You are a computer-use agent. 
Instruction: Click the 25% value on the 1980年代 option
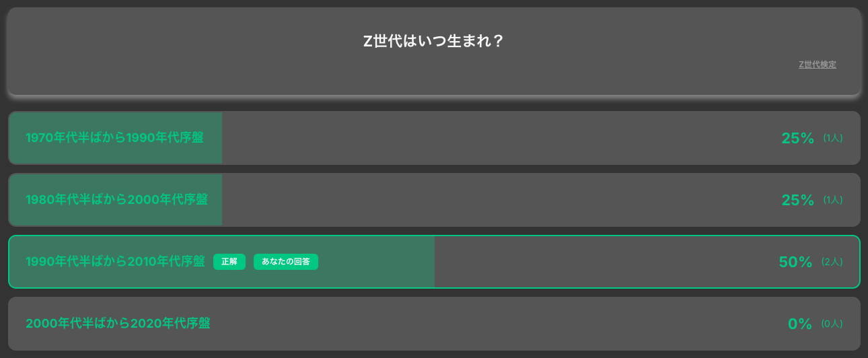[x=797, y=200]
